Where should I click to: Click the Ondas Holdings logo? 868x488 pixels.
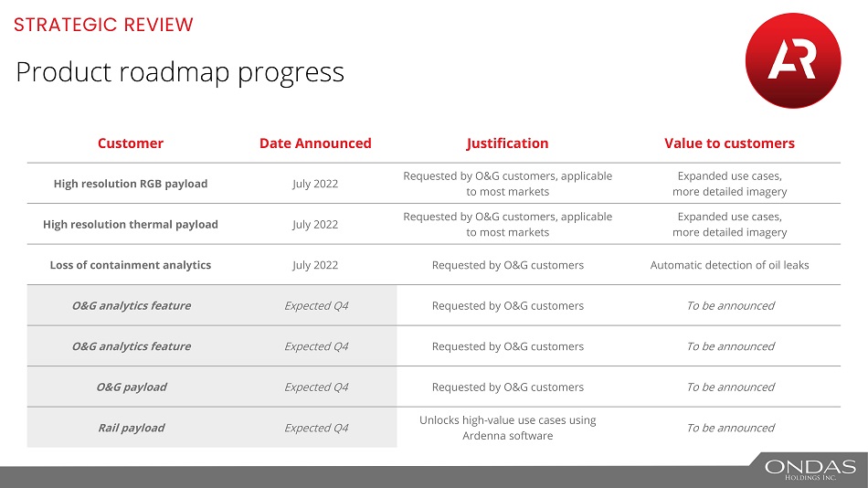810,470
